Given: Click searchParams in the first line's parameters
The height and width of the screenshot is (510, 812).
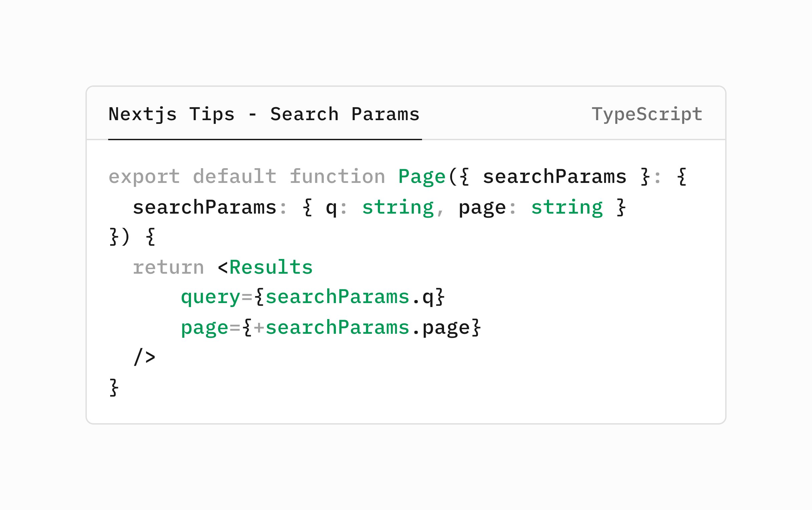Looking at the screenshot, I should pyautogui.click(x=554, y=176).
